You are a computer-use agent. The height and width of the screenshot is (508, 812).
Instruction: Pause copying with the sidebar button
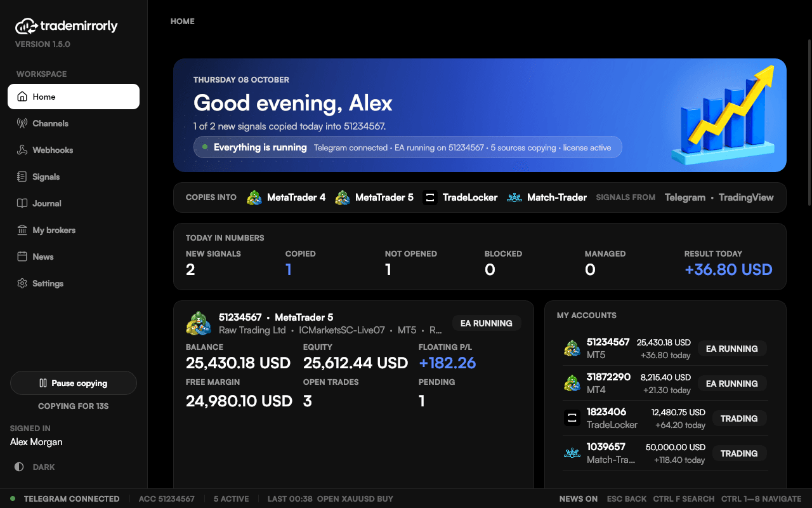coord(74,383)
